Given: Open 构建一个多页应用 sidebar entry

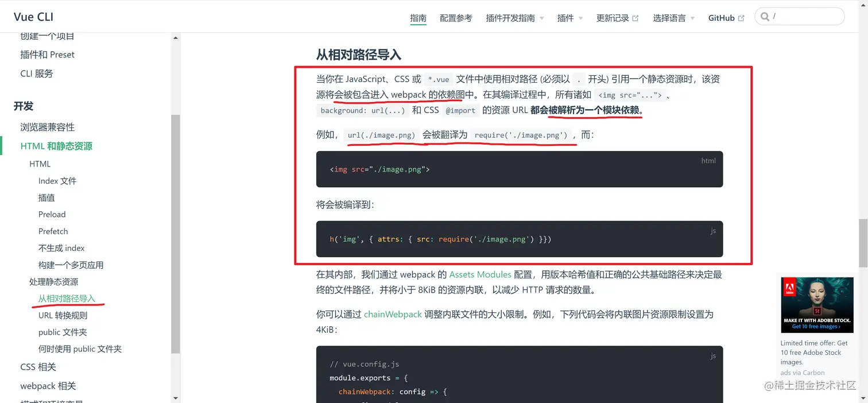Looking at the screenshot, I should [x=71, y=265].
